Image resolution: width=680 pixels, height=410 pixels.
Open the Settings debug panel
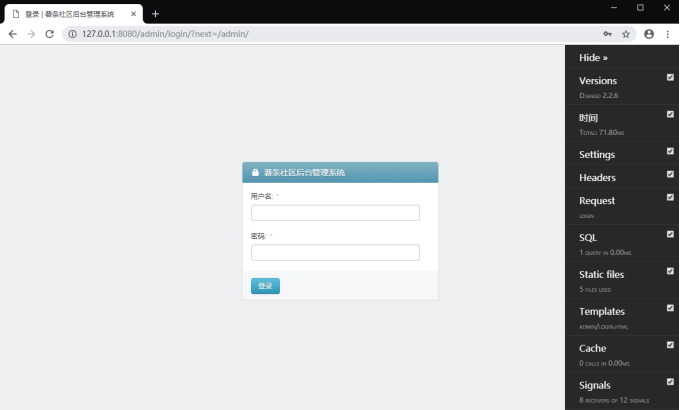coord(597,154)
